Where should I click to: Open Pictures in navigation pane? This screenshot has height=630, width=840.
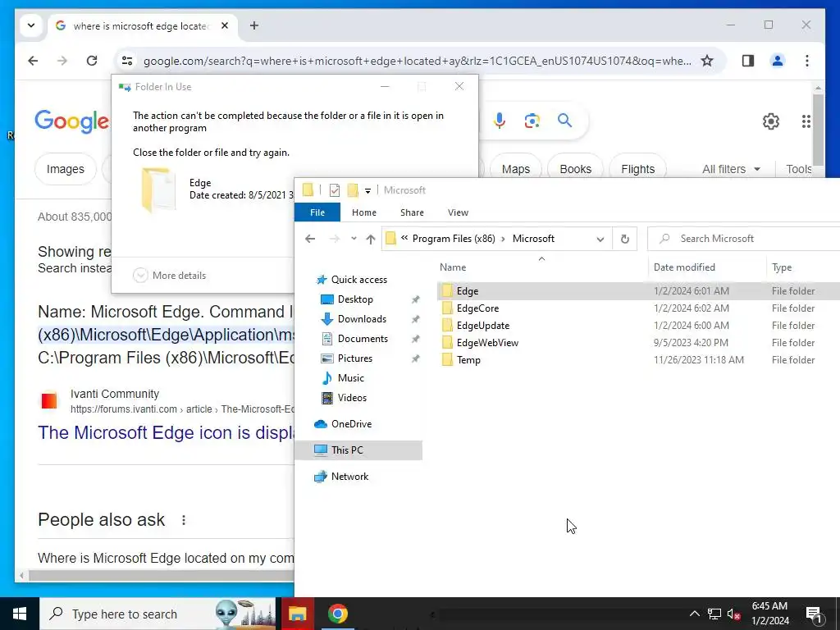point(354,358)
